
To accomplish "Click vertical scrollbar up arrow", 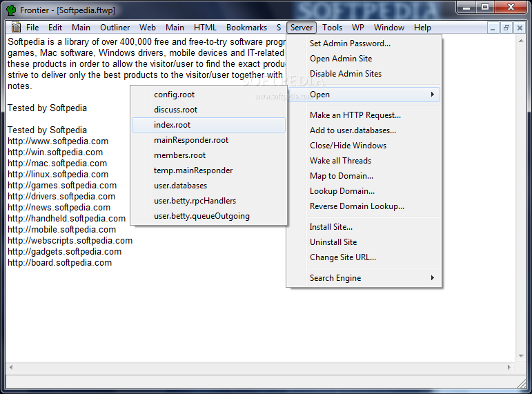I will (521, 41).
